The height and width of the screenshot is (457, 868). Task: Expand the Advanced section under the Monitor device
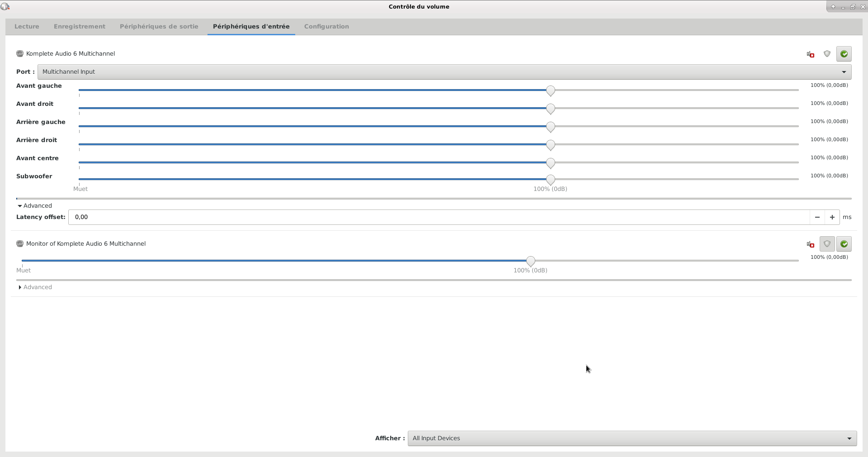35,287
